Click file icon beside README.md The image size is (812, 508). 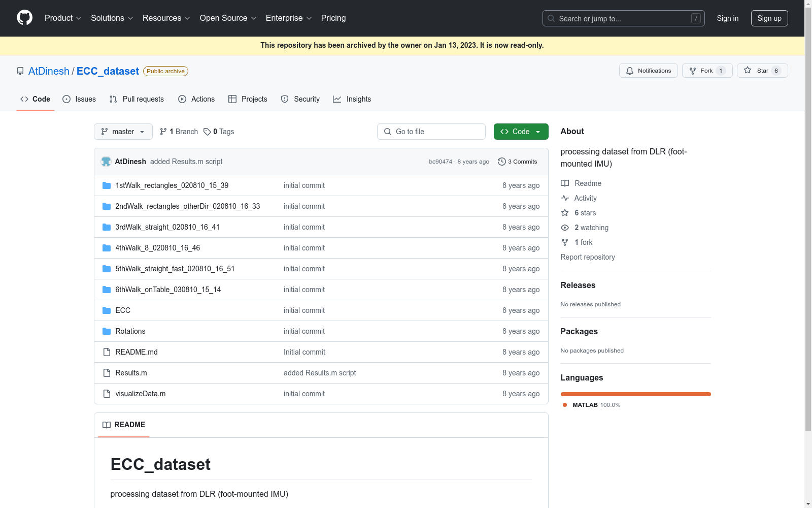[107, 352]
